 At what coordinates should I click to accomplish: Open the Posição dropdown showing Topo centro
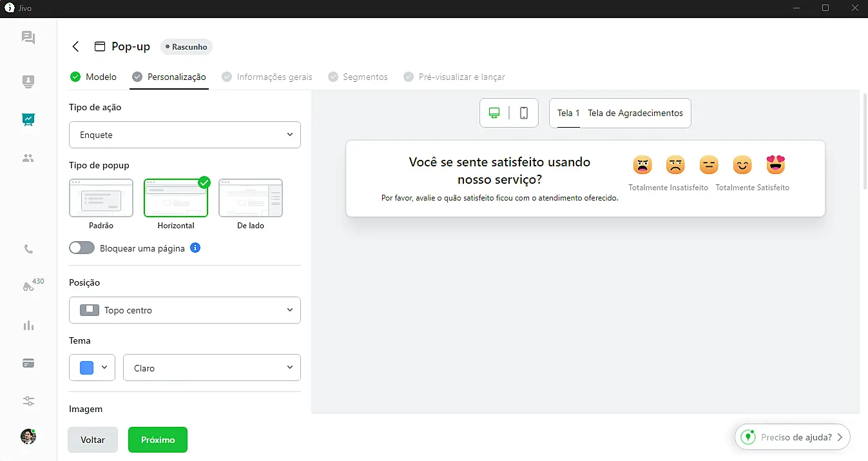[x=184, y=310]
